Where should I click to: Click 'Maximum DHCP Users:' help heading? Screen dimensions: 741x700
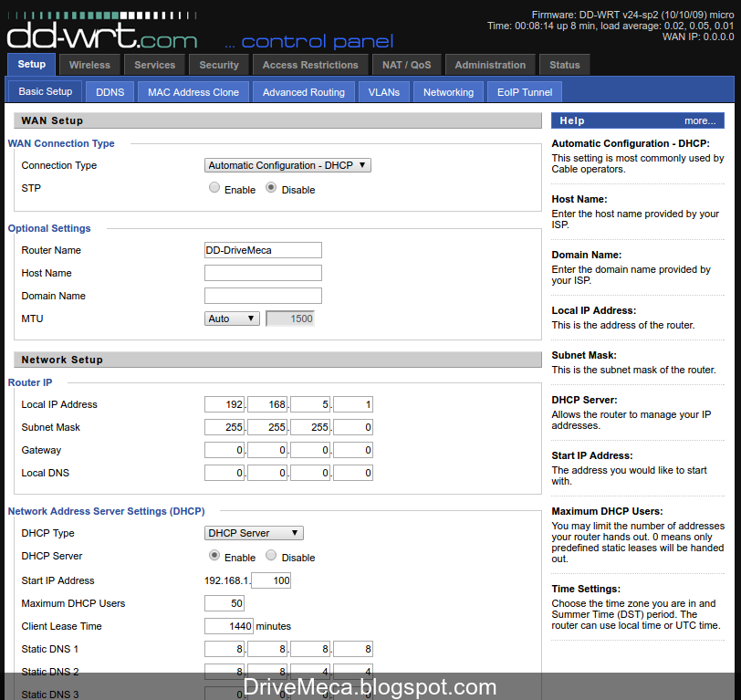click(607, 511)
